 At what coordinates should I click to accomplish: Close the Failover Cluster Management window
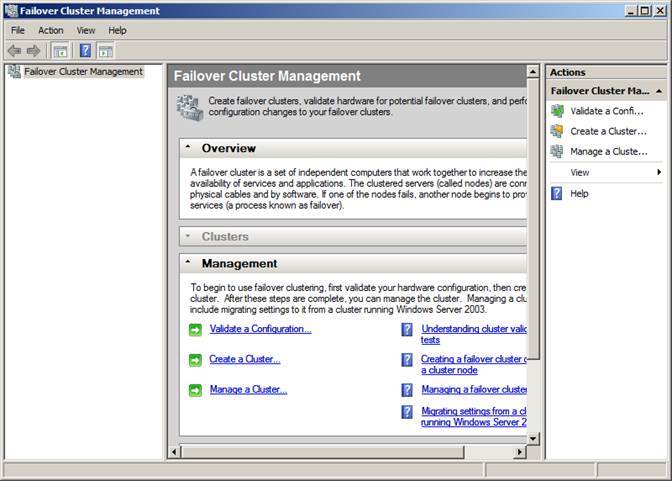tap(660, 11)
